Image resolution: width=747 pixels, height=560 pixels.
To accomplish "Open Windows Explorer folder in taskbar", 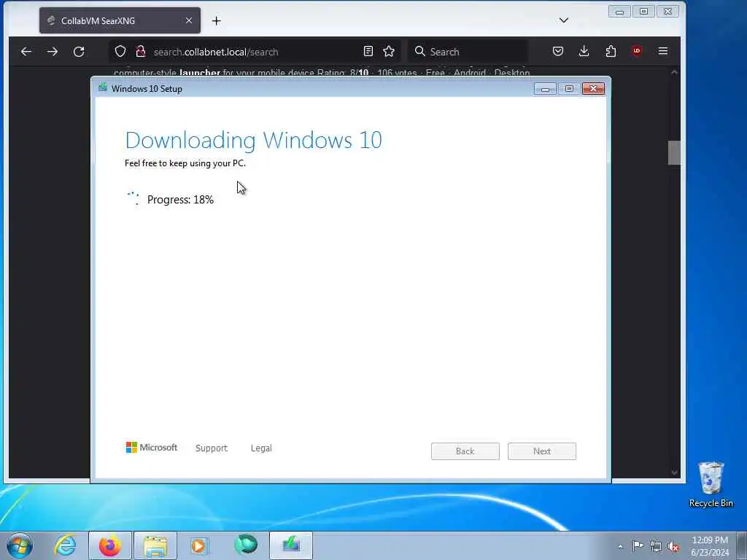I will pos(155,545).
